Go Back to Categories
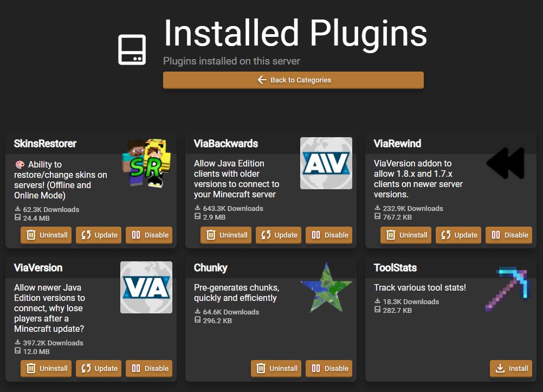The height and width of the screenshot is (392, 543). pyautogui.click(x=293, y=80)
